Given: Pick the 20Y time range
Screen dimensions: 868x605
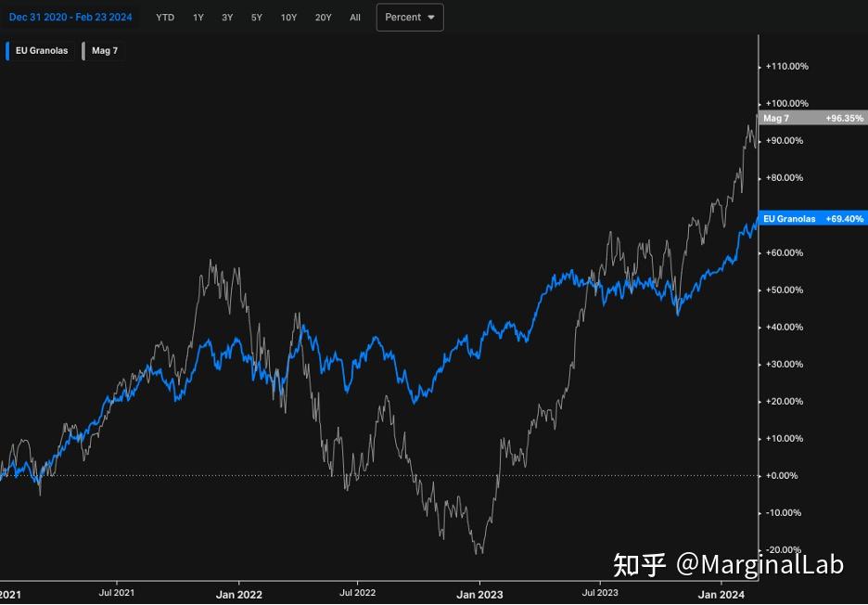Looking at the screenshot, I should pos(323,18).
